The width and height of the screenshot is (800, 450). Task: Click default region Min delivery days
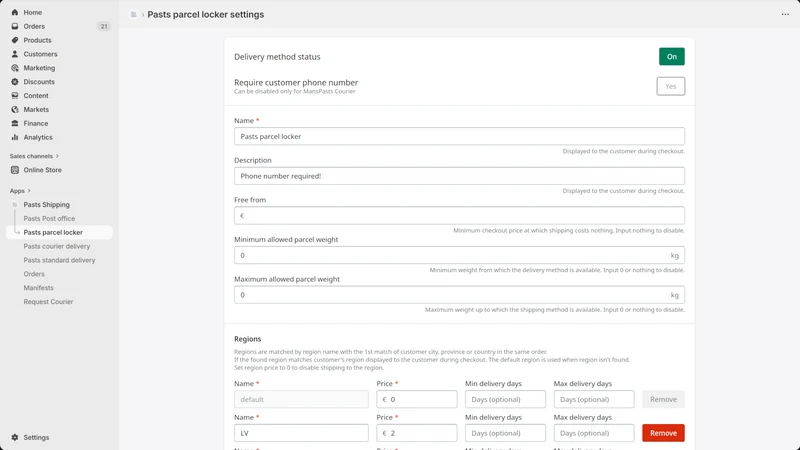pos(505,399)
